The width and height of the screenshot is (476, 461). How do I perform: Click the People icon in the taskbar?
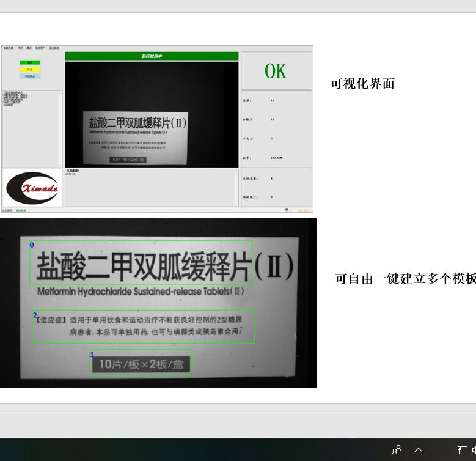click(397, 450)
